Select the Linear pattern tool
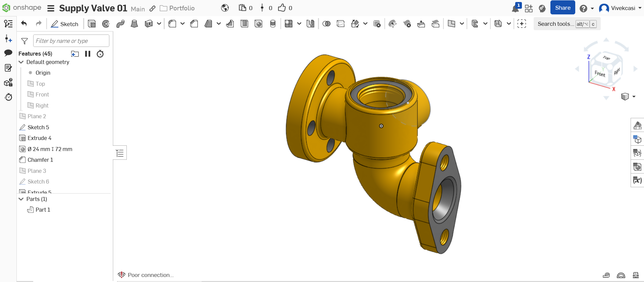644x282 pixels. pyautogui.click(x=288, y=24)
